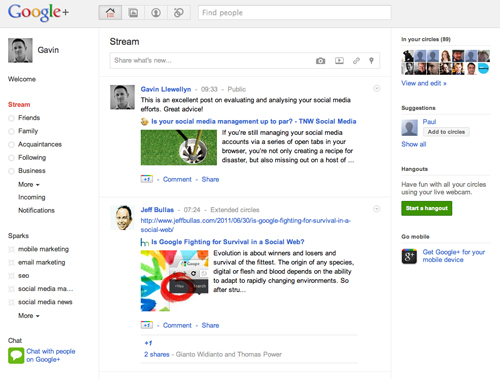Image resolution: width=500 pixels, height=379 pixels.
Task: Open the jeffbullas.com URL link
Action: tap(246, 225)
